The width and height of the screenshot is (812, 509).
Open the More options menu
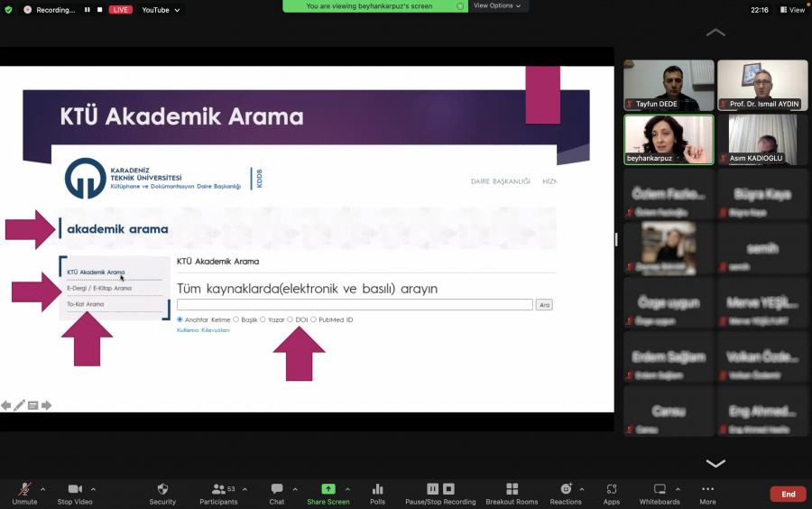(708, 494)
